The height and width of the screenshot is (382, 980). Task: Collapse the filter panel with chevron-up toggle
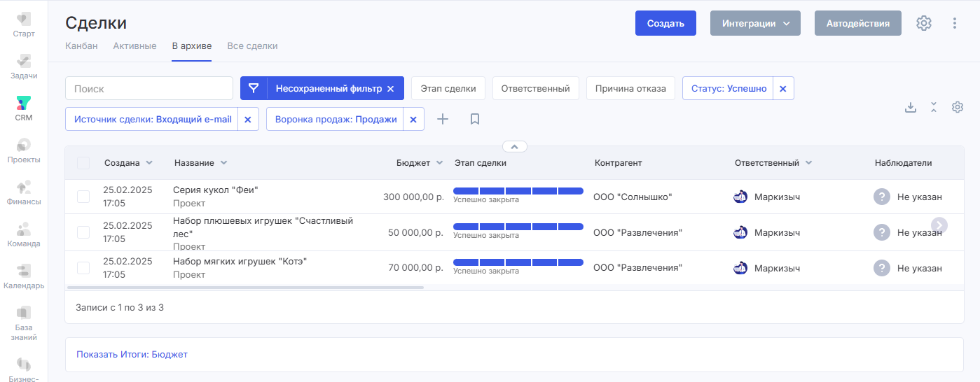tap(514, 147)
